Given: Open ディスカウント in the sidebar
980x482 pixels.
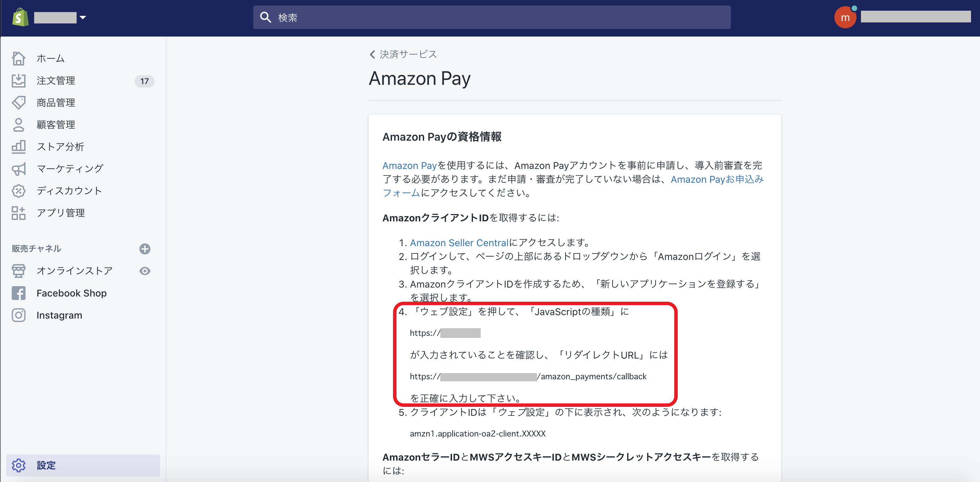Looking at the screenshot, I should pyautogui.click(x=69, y=191).
